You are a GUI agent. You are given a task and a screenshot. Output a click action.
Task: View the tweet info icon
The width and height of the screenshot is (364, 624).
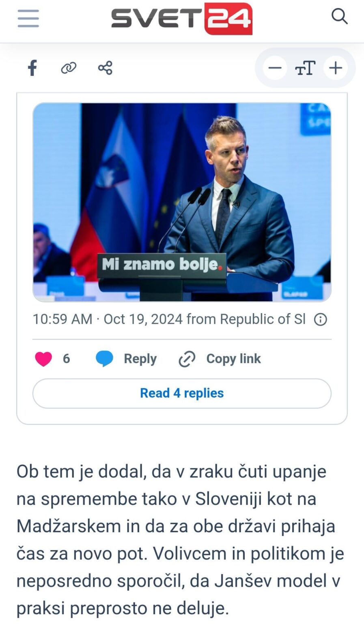tap(320, 319)
